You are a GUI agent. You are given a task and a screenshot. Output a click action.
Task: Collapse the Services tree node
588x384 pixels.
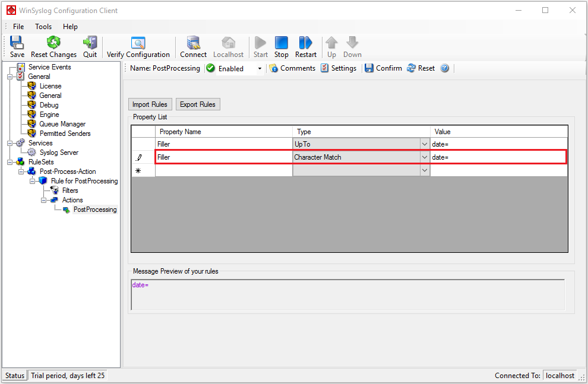10,143
